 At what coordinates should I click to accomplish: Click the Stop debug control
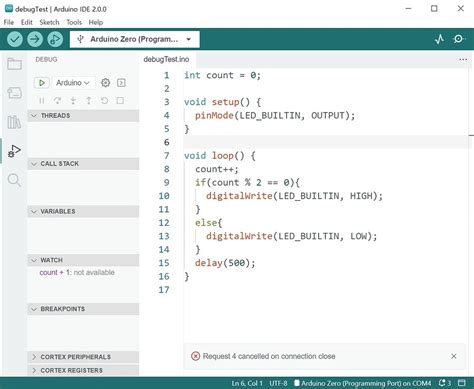120,101
